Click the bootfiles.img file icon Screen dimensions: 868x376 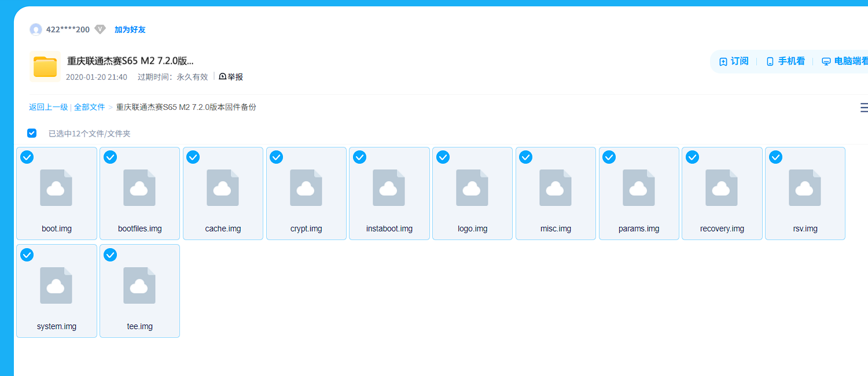139,187
